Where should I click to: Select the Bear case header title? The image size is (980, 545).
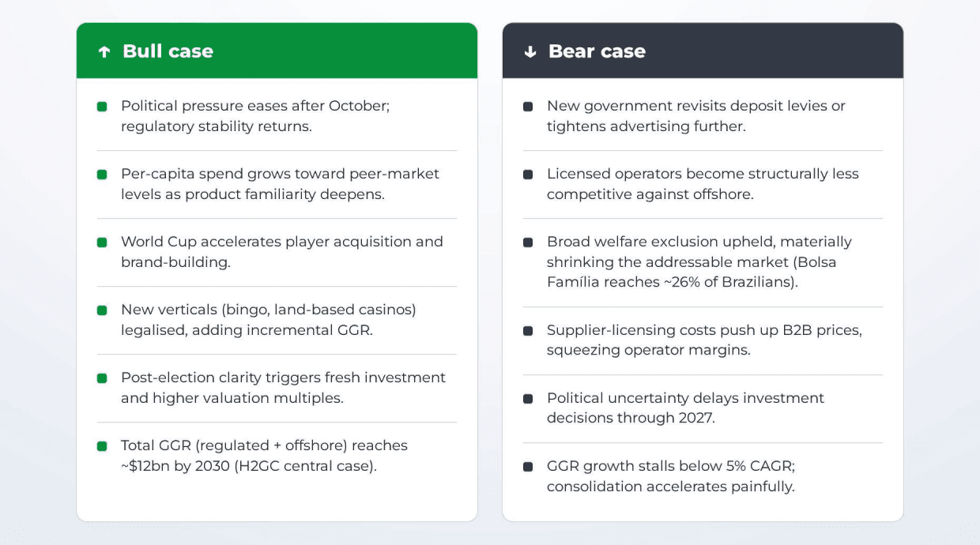point(597,51)
